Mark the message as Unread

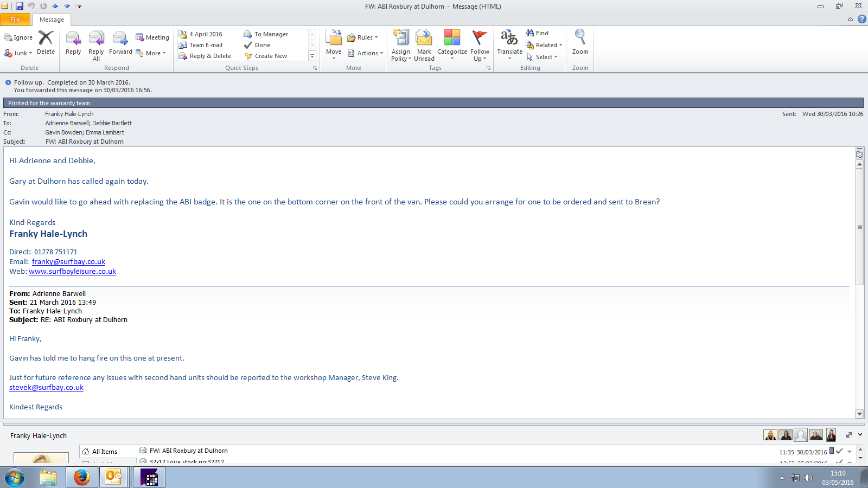coord(424,46)
